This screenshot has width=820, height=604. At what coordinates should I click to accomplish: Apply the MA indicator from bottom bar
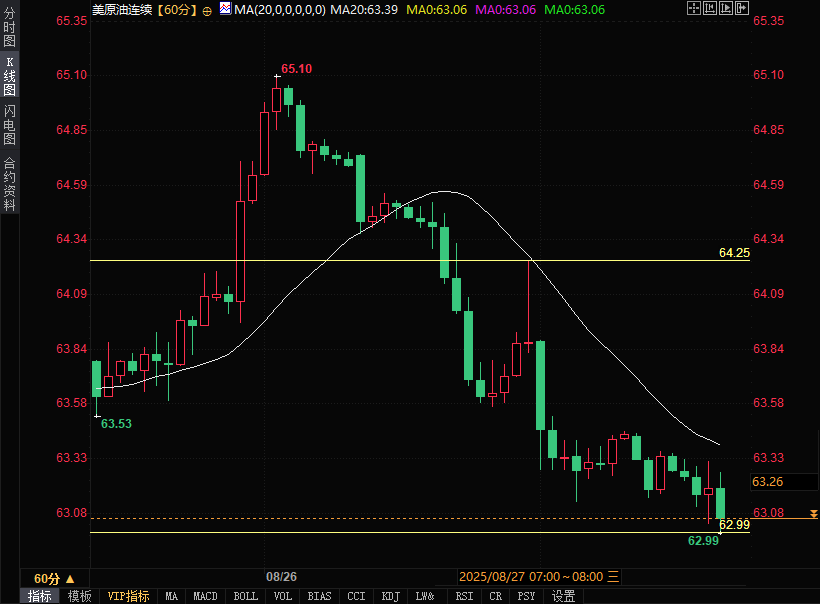172,596
